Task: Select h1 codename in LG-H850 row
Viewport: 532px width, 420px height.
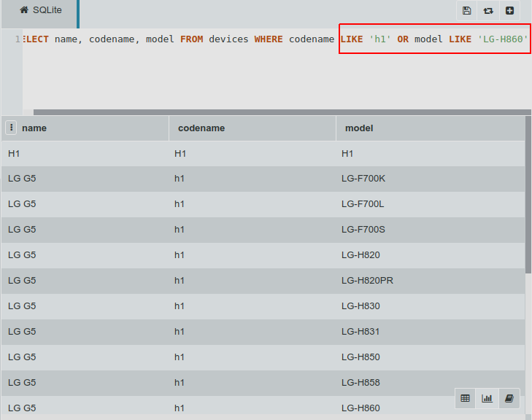Action: (x=252, y=357)
